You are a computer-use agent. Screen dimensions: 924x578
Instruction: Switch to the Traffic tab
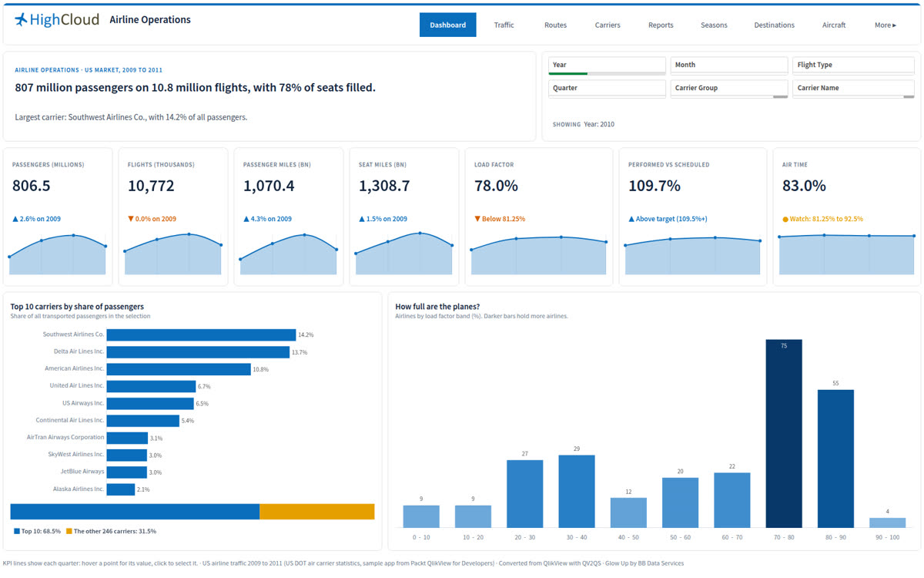pyautogui.click(x=504, y=25)
